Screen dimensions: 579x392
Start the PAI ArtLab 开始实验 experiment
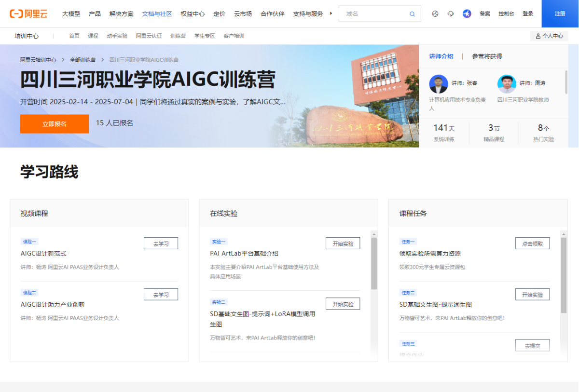tap(343, 243)
